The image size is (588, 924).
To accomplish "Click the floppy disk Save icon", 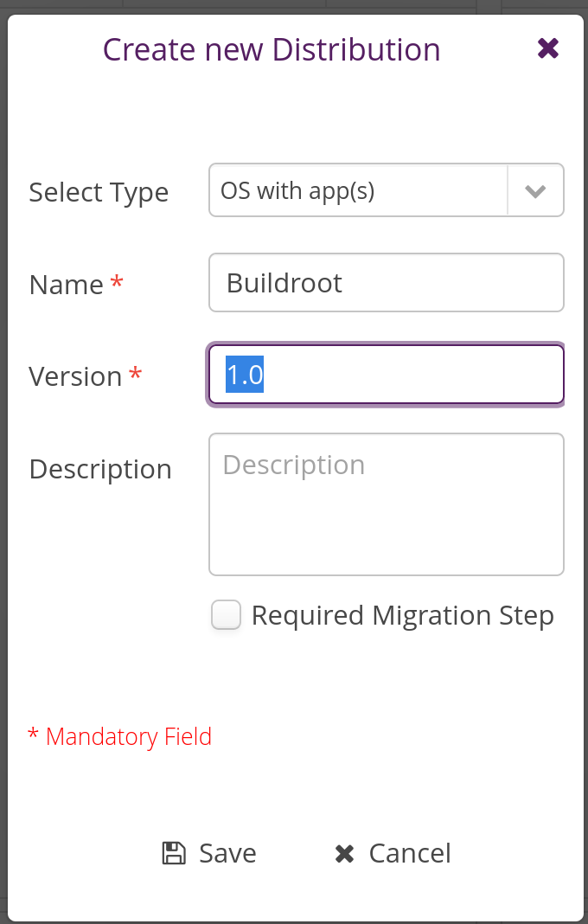I will tap(174, 853).
